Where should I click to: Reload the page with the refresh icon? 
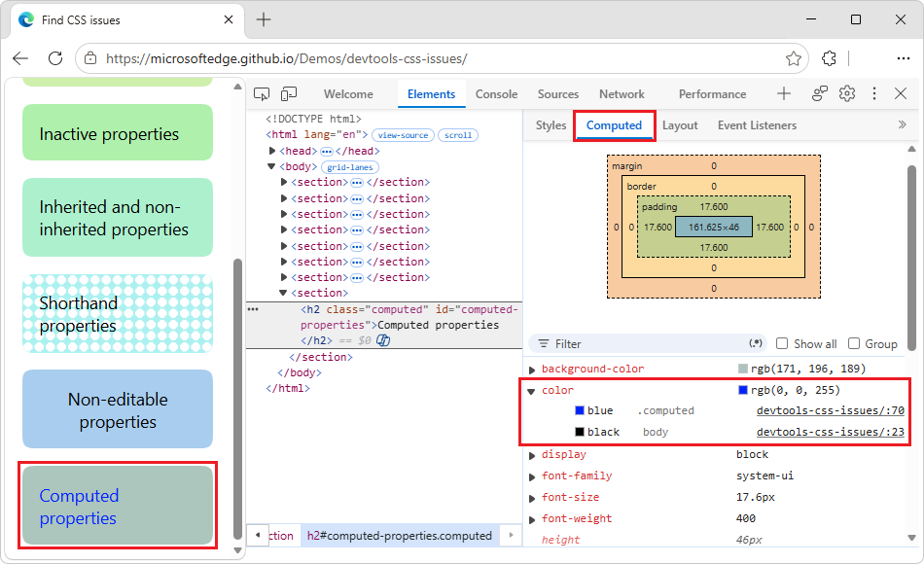coord(55,58)
